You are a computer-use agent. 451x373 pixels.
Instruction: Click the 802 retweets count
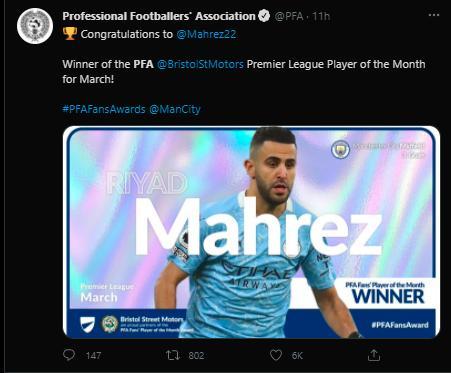click(196, 356)
